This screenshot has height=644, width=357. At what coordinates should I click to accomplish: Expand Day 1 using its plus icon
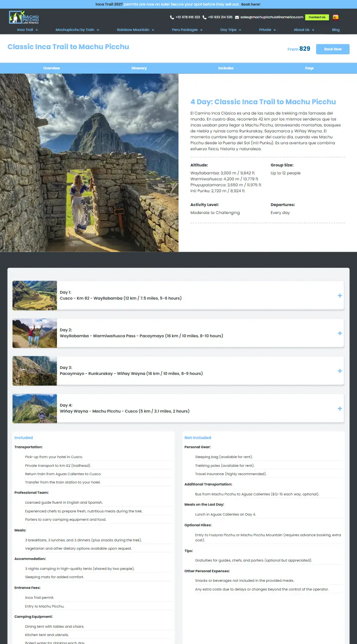pyautogui.click(x=340, y=296)
